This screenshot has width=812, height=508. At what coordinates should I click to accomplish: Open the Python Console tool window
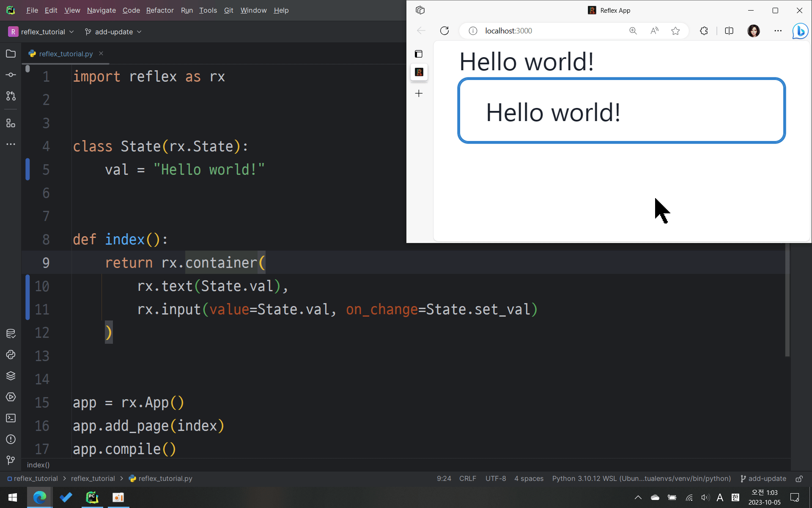pyautogui.click(x=11, y=355)
